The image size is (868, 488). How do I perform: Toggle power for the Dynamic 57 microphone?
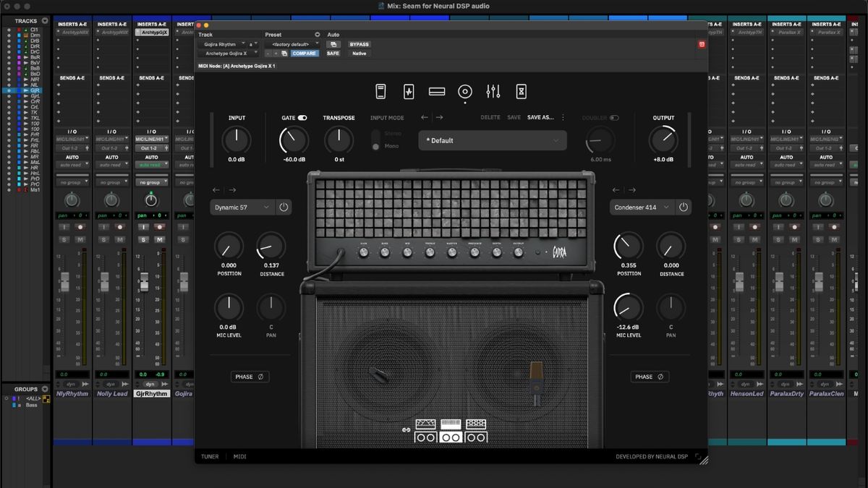click(x=283, y=207)
